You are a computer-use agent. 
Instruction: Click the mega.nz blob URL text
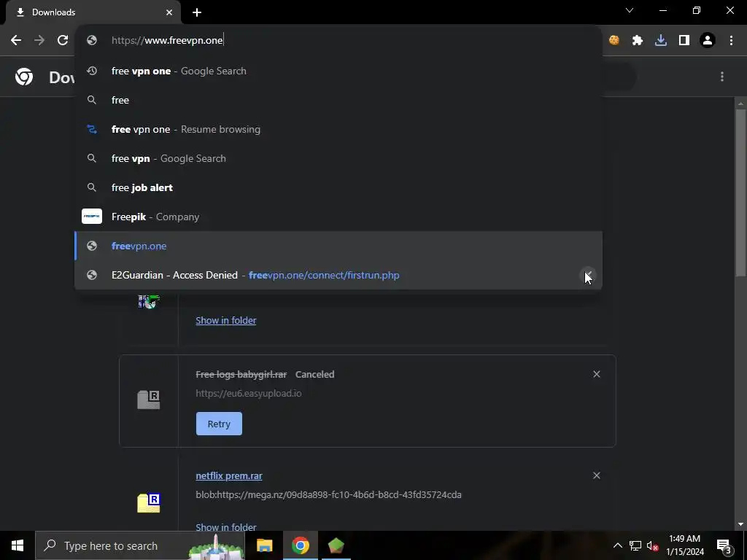coord(329,495)
